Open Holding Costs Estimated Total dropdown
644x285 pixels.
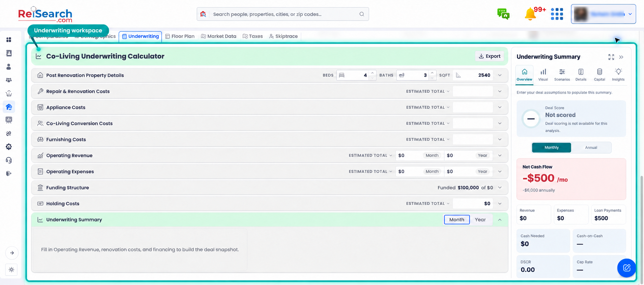click(428, 203)
